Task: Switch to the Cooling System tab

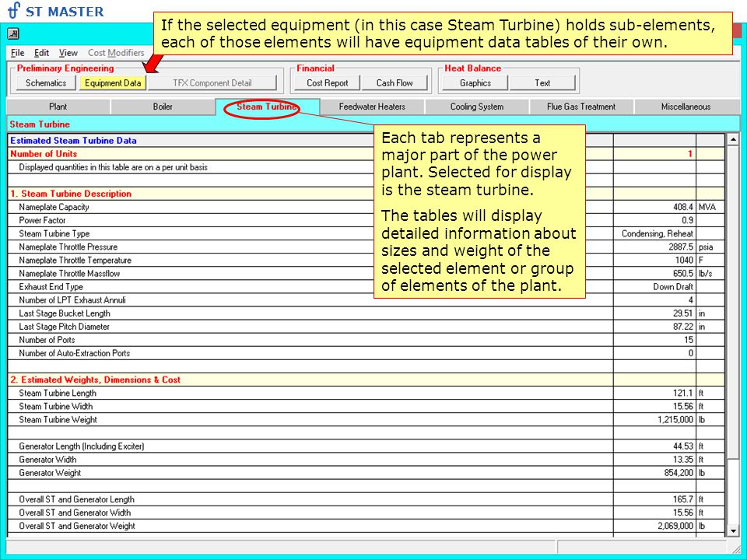Action: tap(477, 107)
